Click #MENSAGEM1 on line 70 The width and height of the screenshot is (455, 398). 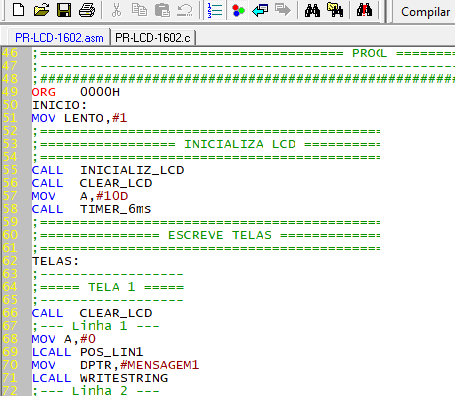[x=160, y=365]
